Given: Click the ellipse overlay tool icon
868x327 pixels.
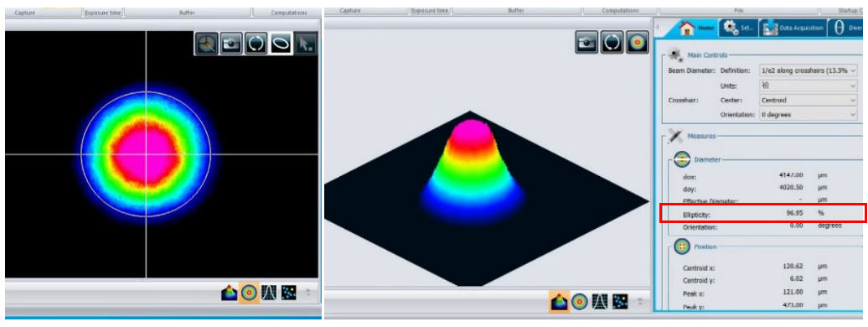Looking at the screenshot, I should (282, 44).
